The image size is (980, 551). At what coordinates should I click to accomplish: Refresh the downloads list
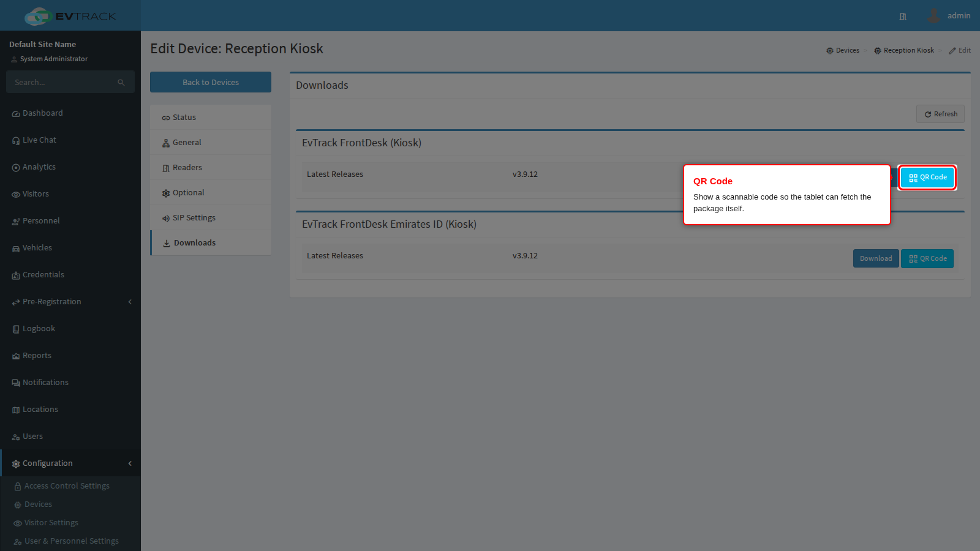(x=940, y=114)
